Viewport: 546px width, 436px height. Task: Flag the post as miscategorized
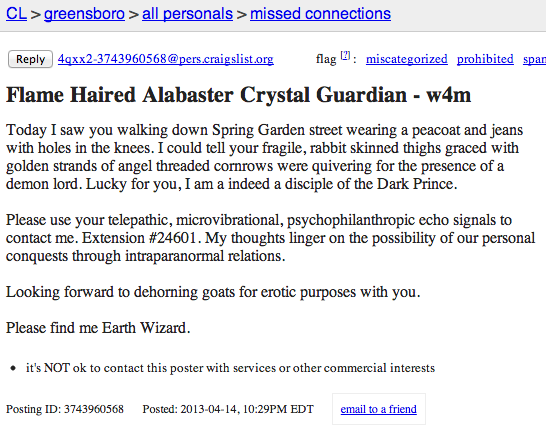406,59
